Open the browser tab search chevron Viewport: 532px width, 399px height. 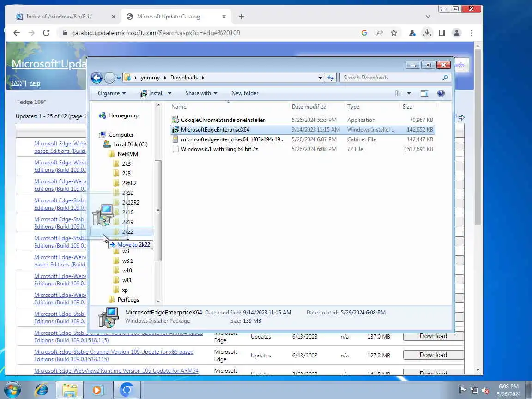tap(428, 17)
